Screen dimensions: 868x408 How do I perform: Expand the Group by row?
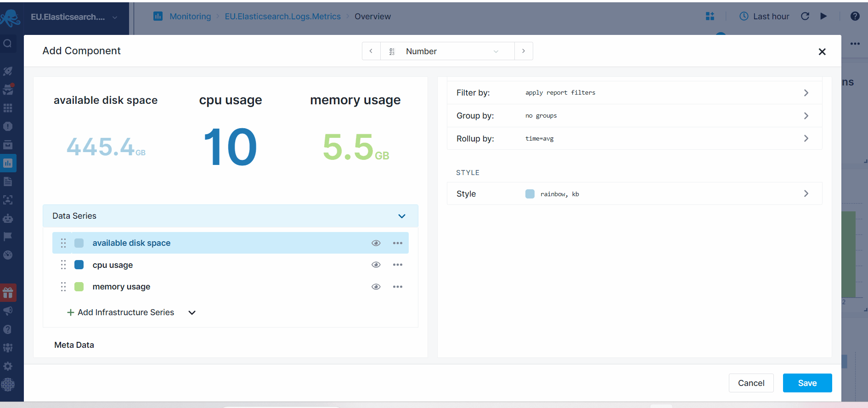pyautogui.click(x=634, y=116)
